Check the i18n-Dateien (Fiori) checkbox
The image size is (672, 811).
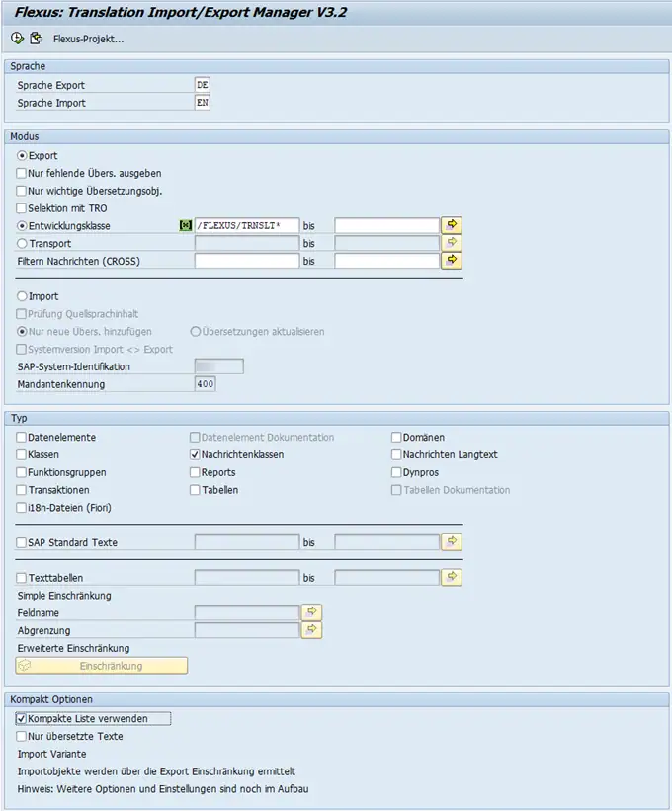pos(21,508)
